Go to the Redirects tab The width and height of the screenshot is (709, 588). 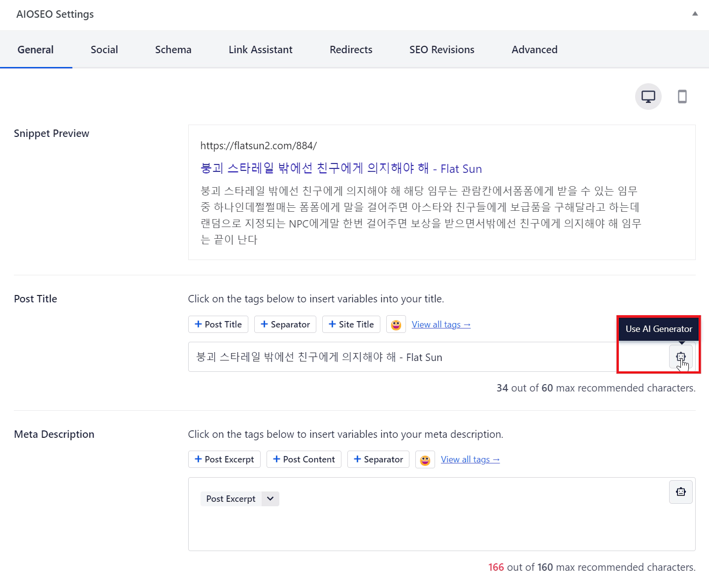(x=351, y=49)
